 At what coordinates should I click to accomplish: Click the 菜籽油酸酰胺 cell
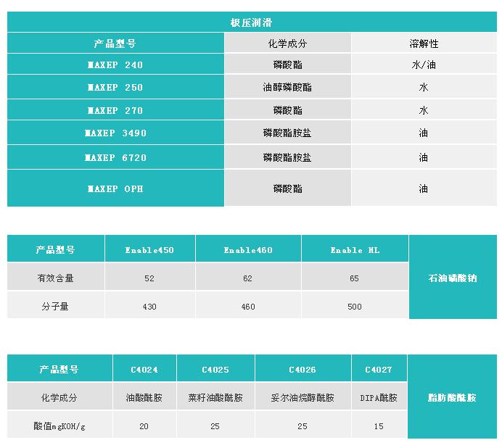(x=215, y=397)
